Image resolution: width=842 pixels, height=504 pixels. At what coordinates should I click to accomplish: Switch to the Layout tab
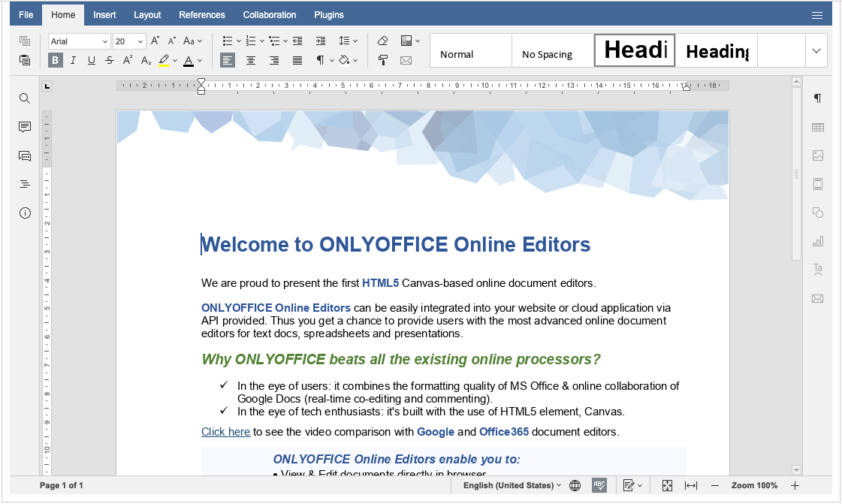pos(147,15)
